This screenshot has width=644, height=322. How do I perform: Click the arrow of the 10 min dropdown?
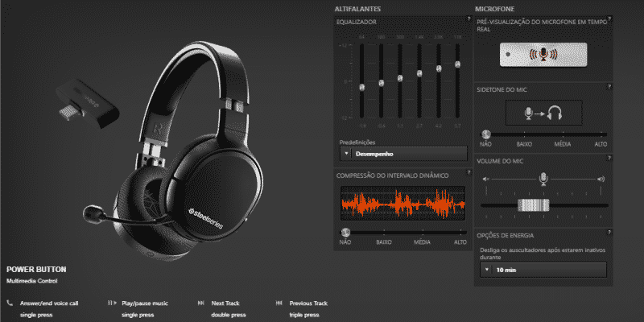pyautogui.click(x=487, y=270)
